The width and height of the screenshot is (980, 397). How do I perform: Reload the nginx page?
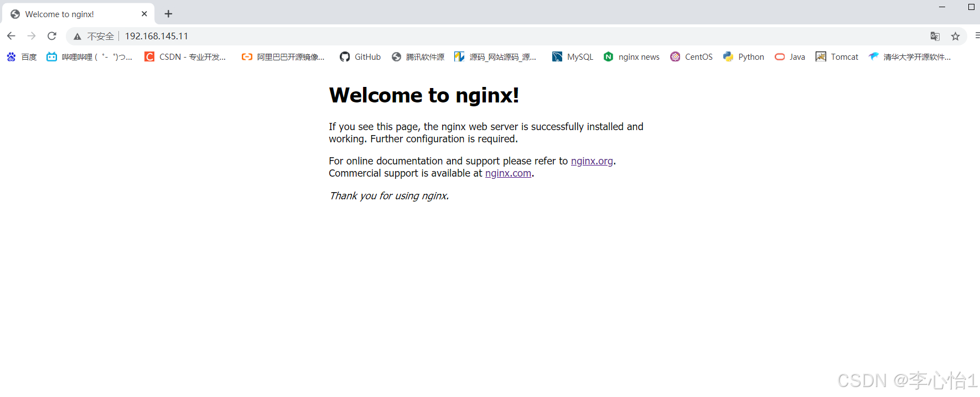tap(52, 36)
